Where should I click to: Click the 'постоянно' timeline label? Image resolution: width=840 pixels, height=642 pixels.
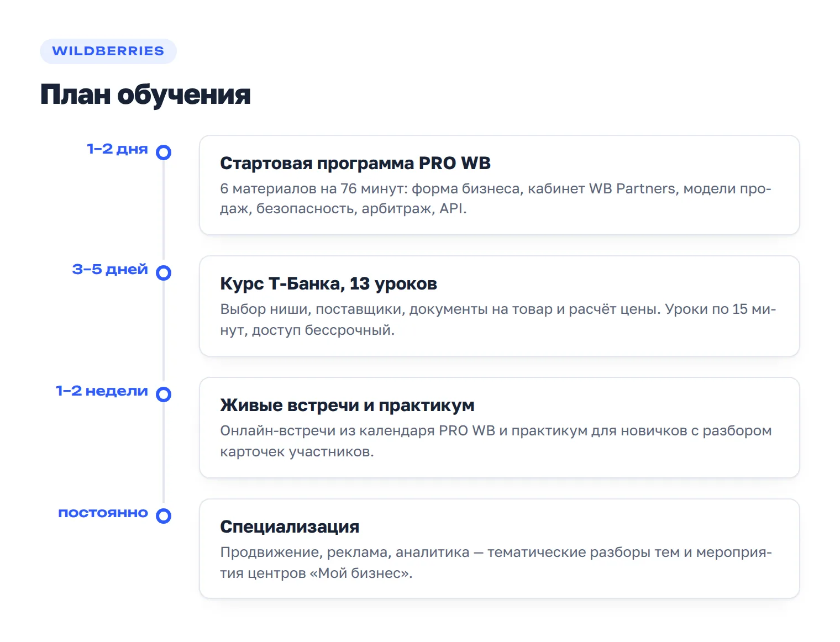pos(103,513)
